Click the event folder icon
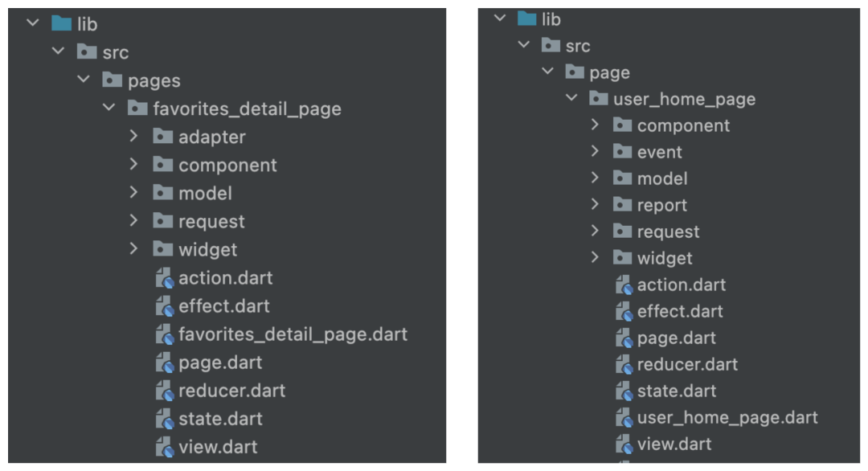 coord(623,152)
